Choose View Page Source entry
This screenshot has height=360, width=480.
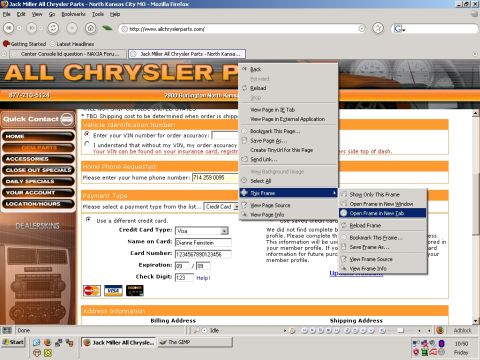(x=288, y=205)
